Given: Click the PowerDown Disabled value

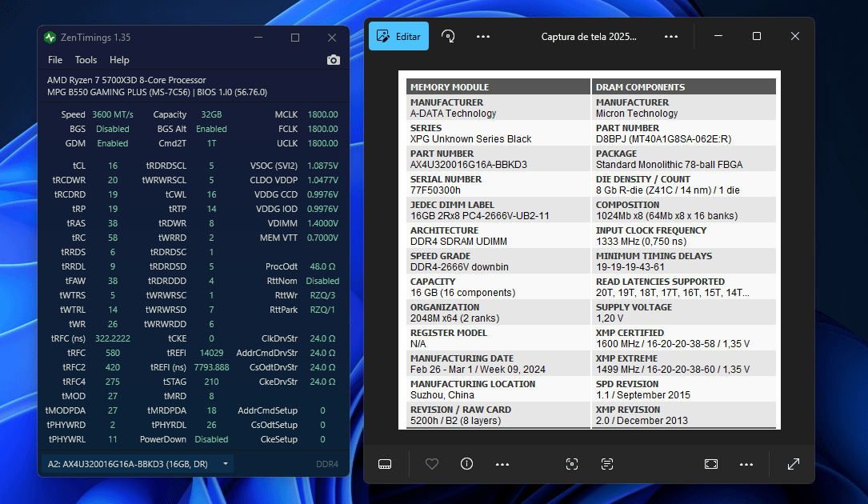Looking at the screenshot, I should [211, 439].
